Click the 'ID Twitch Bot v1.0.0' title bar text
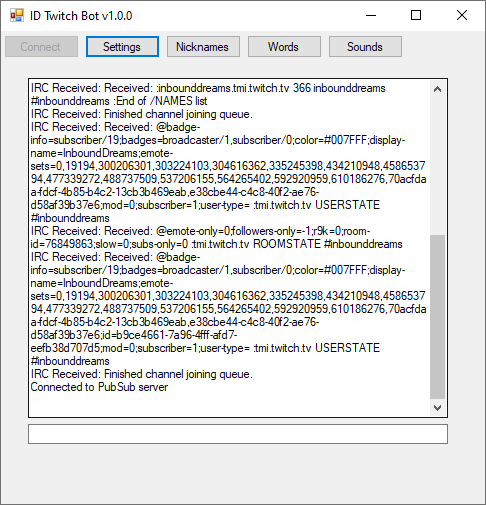Screen dimensions: 486x505 [81, 16]
